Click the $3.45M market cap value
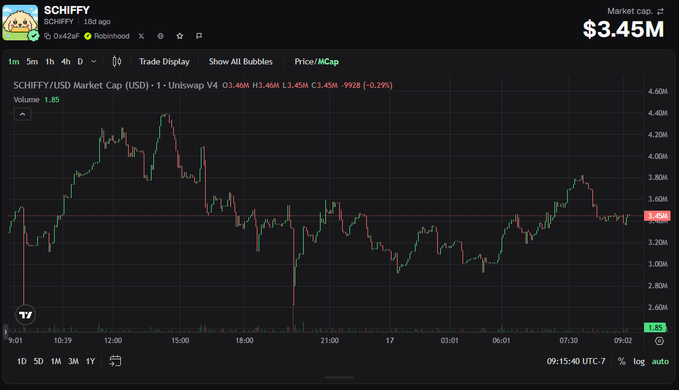Image resolution: width=679 pixels, height=390 pixels. click(623, 29)
